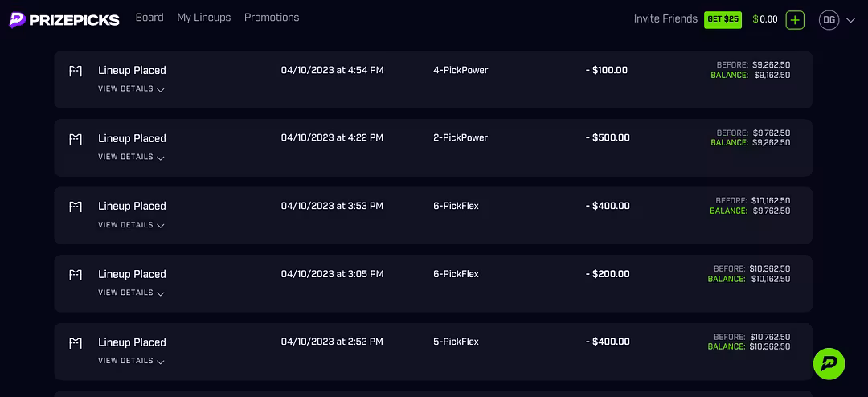Click lineup icon on 4-PickPower row
The width and height of the screenshot is (868, 397).
click(76, 71)
